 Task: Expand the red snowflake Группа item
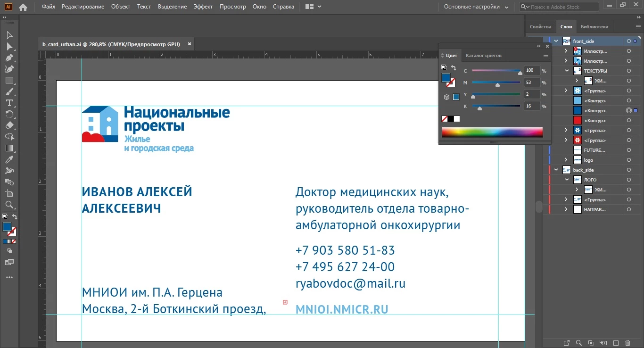566,140
